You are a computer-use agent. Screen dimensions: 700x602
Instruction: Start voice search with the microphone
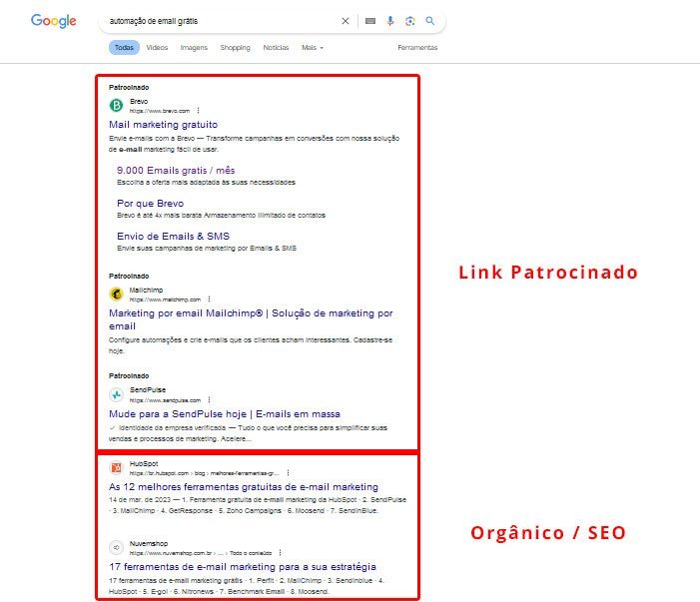pyautogui.click(x=390, y=20)
